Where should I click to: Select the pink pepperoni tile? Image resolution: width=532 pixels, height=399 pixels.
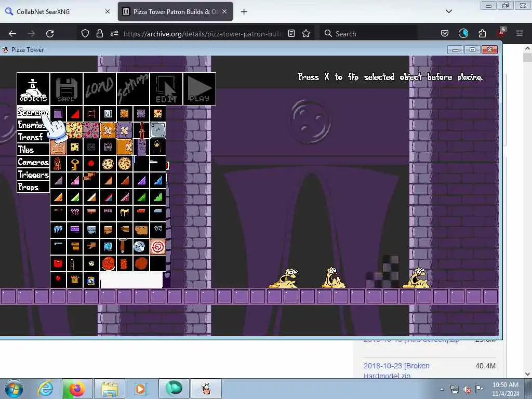[91, 130]
